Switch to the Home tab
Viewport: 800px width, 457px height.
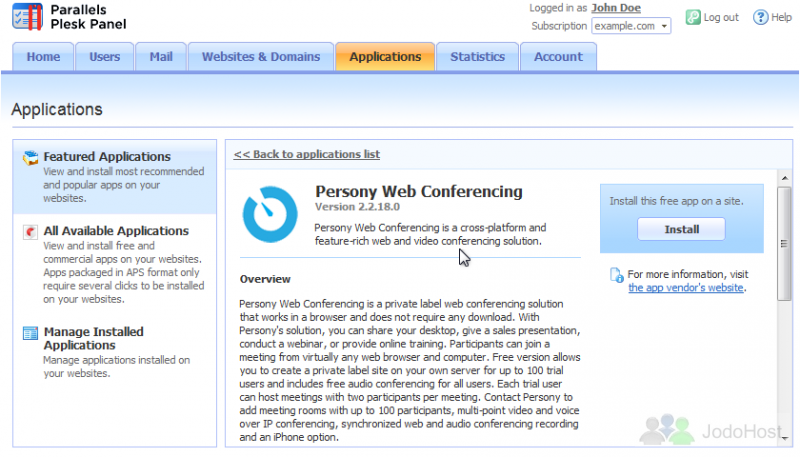coord(43,57)
